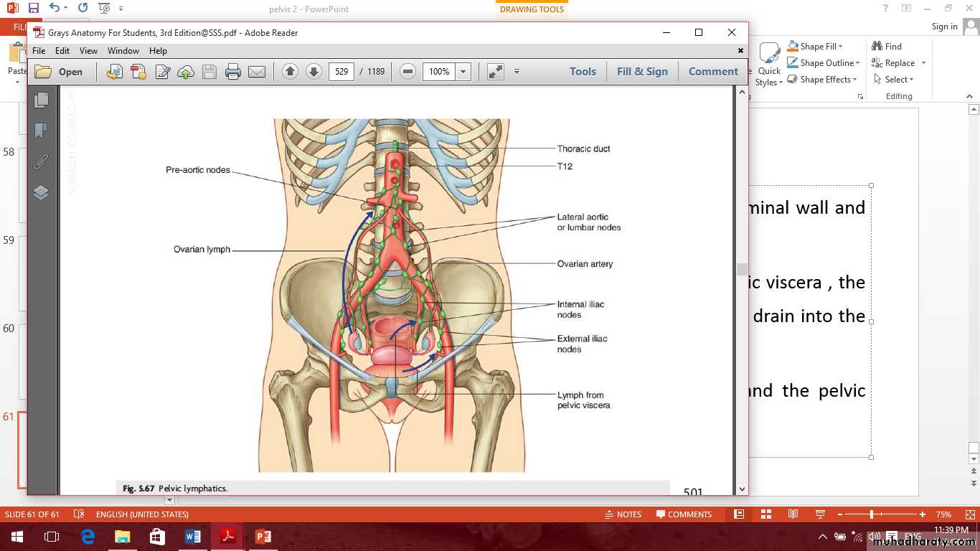Click the Comment pane button
The width and height of the screenshot is (980, 551).
click(713, 72)
